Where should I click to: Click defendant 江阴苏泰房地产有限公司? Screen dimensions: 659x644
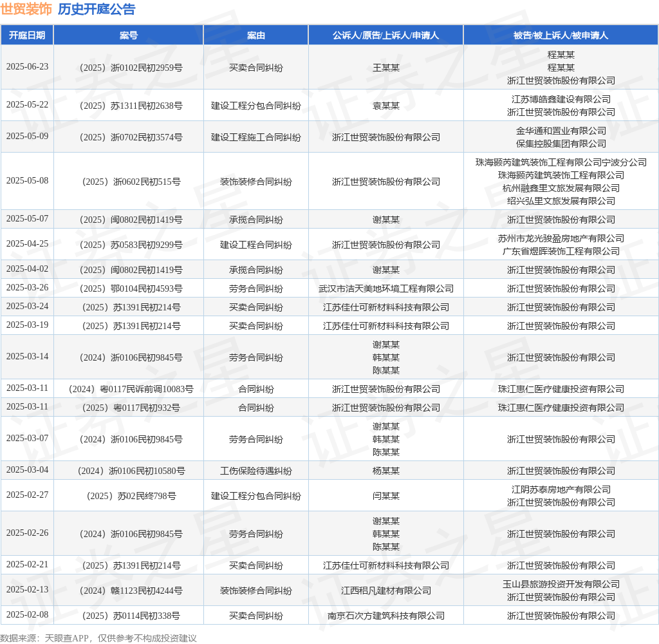(561, 489)
